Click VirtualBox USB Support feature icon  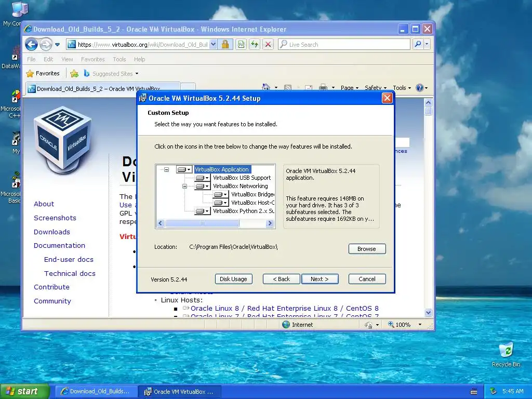[203, 178]
